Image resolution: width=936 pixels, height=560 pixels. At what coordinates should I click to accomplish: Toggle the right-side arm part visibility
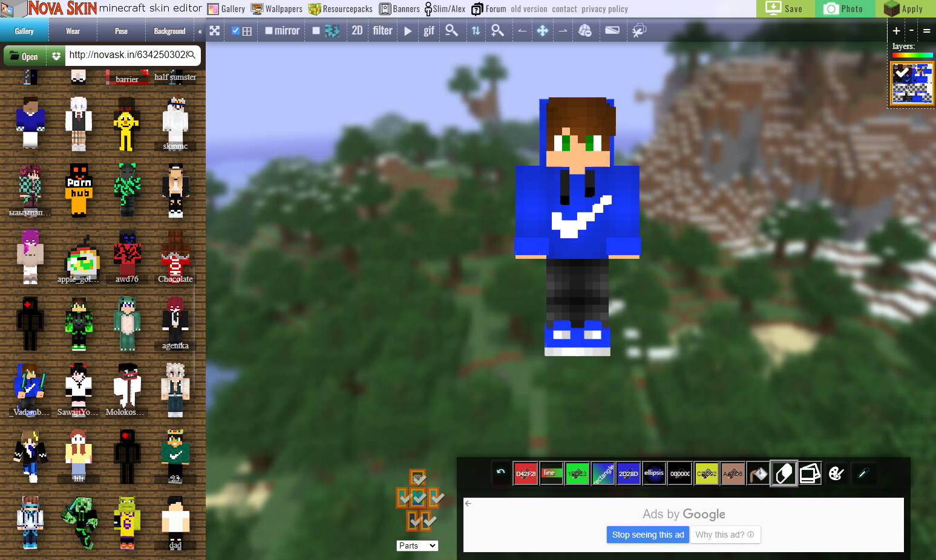(434, 498)
